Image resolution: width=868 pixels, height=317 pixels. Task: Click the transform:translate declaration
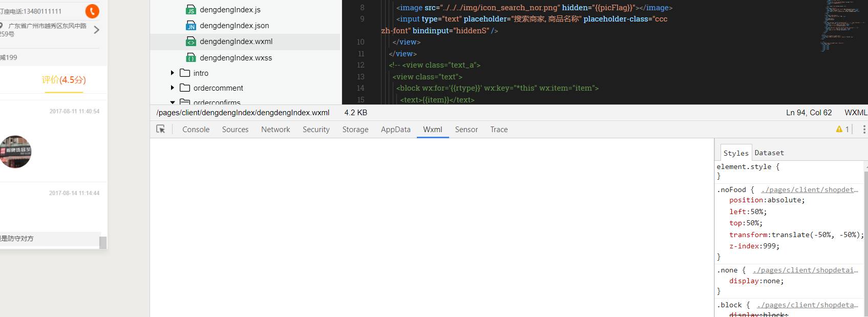tap(796, 235)
